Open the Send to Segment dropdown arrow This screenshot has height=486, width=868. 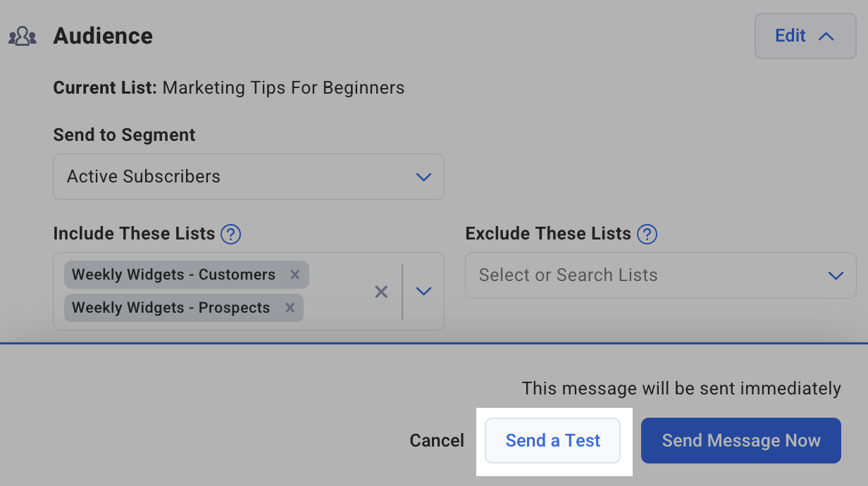[423, 177]
